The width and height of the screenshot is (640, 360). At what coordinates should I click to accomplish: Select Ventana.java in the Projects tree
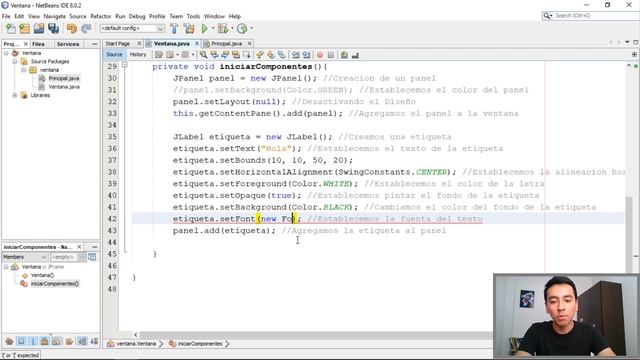[x=64, y=87]
